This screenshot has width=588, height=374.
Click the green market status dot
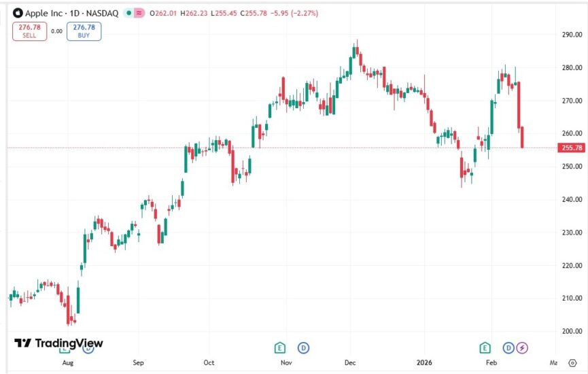(x=129, y=13)
